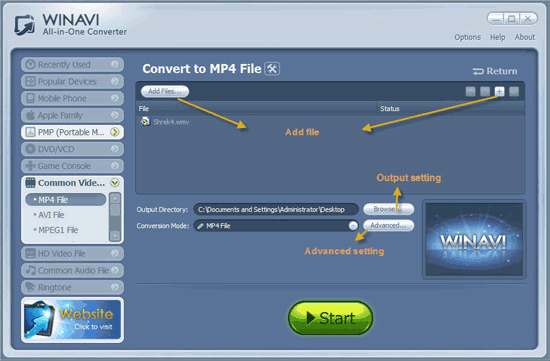This screenshot has height=361, width=550.
Task: Open the Conversion Mode dropdown
Action: point(353,226)
